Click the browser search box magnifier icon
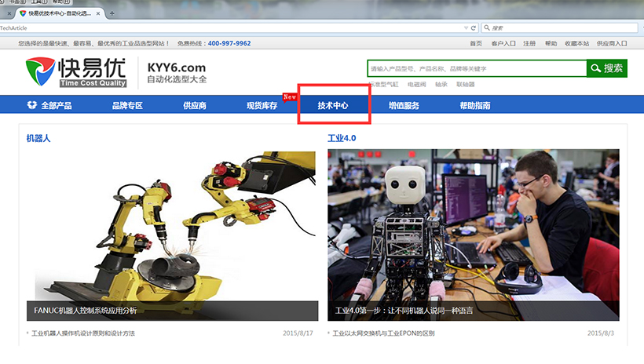Viewport: 644px width, 364px height. point(487,27)
